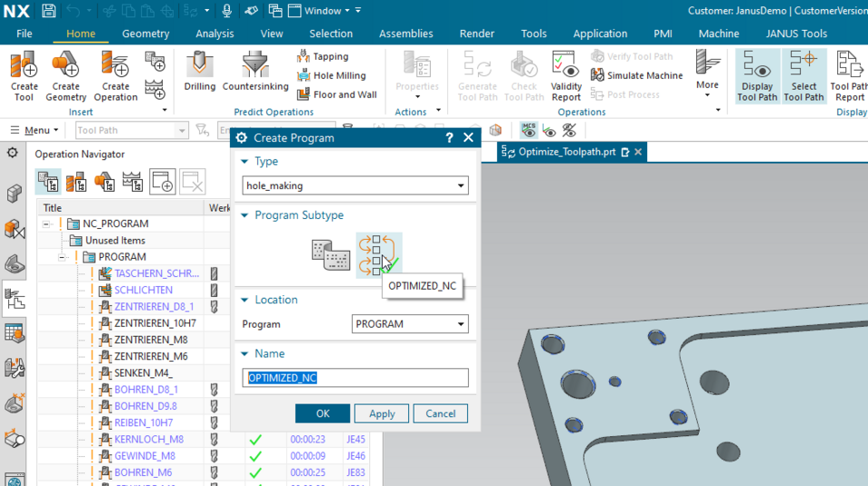Screen dimensions: 868x486
Task: Click the Cancel button
Action: coord(441,413)
